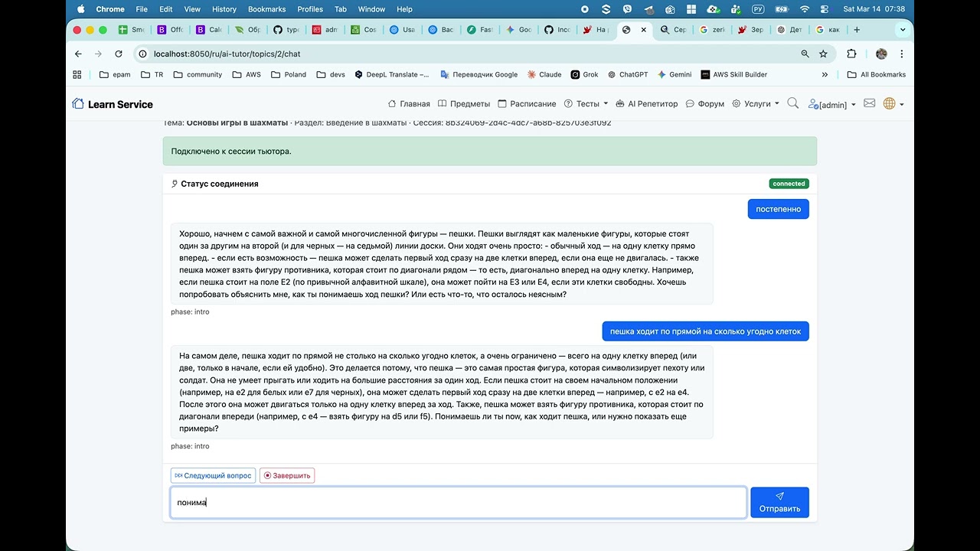The image size is (980, 551).
Task: Open the Claude bookmark
Action: [544, 74]
